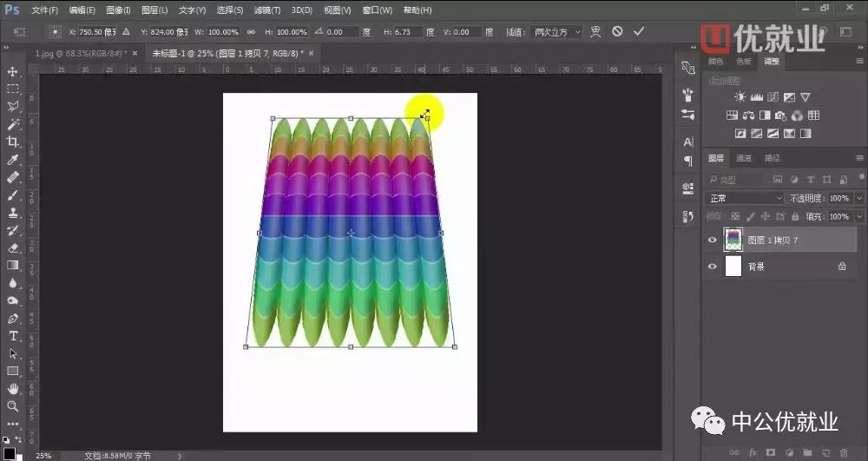868x461 pixels.
Task: Toggle visibility of the 背景 layer
Action: point(713,267)
